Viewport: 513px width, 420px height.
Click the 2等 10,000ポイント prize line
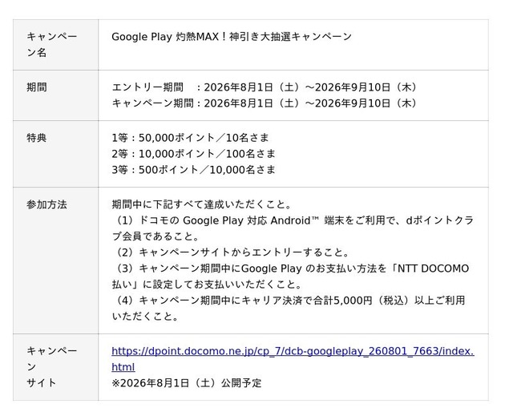193,154
